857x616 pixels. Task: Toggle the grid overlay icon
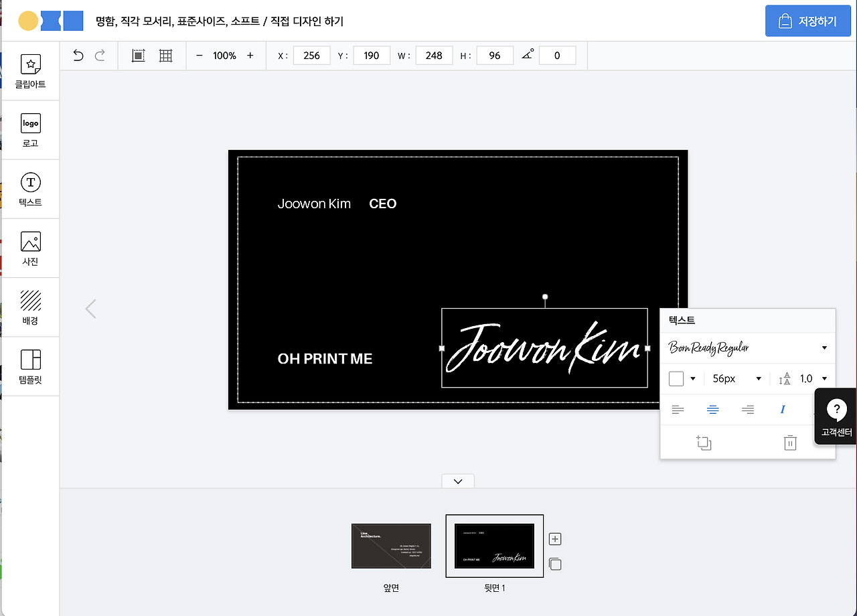point(166,56)
